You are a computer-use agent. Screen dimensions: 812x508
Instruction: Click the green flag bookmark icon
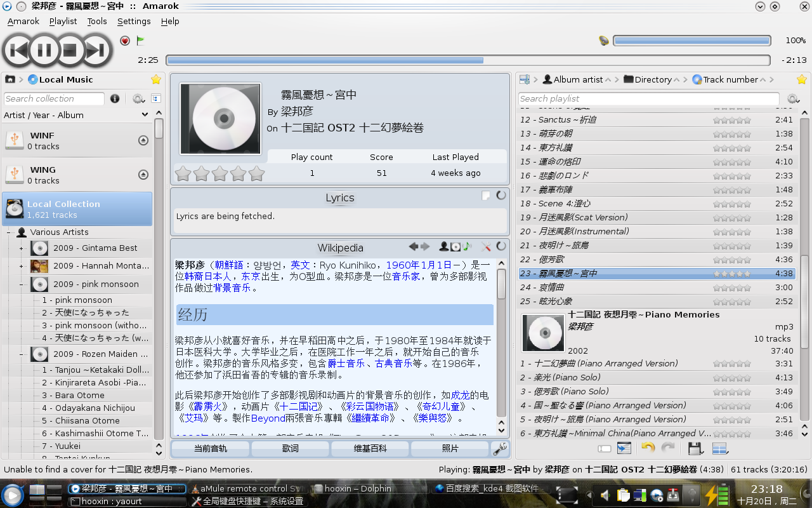pyautogui.click(x=141, y=41)
